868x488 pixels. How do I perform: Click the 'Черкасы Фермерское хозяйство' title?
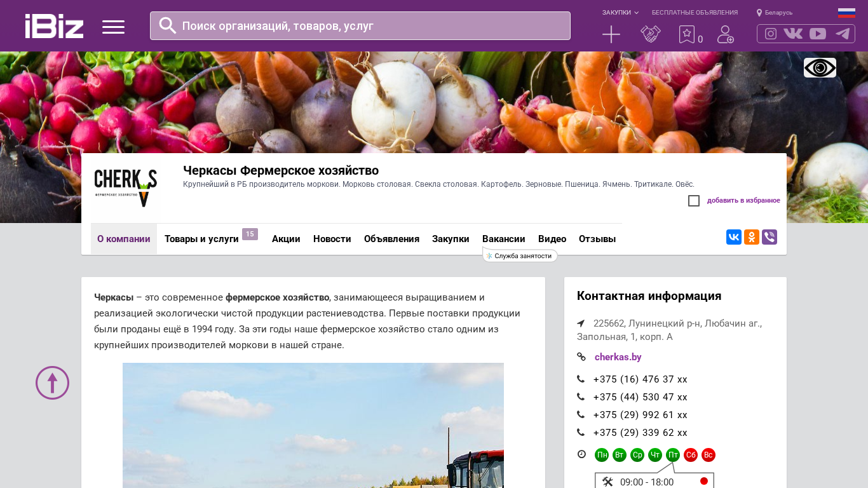(281, 170)
